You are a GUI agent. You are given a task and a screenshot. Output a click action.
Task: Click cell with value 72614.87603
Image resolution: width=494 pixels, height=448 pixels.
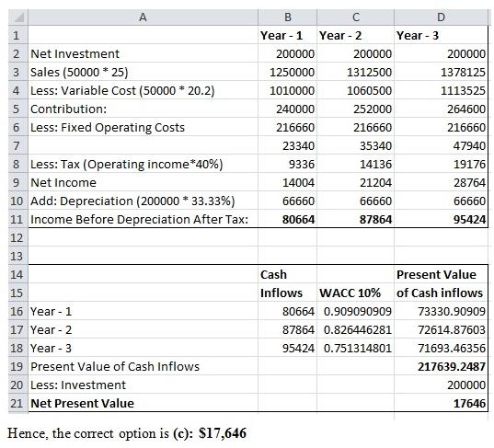pos(441,329)
